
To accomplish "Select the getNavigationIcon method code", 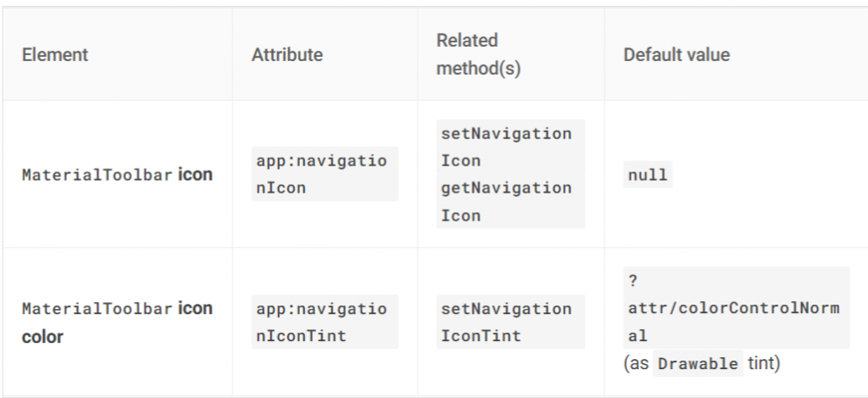I will coord(510,201).
